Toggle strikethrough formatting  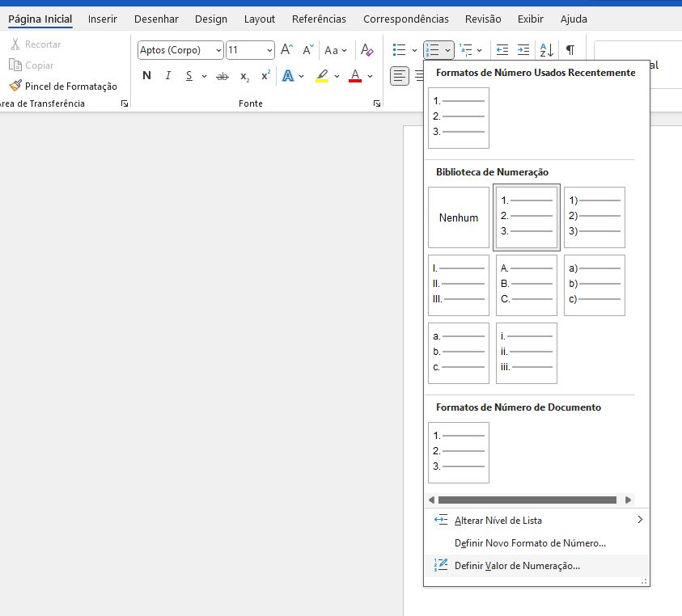[222, 77]
